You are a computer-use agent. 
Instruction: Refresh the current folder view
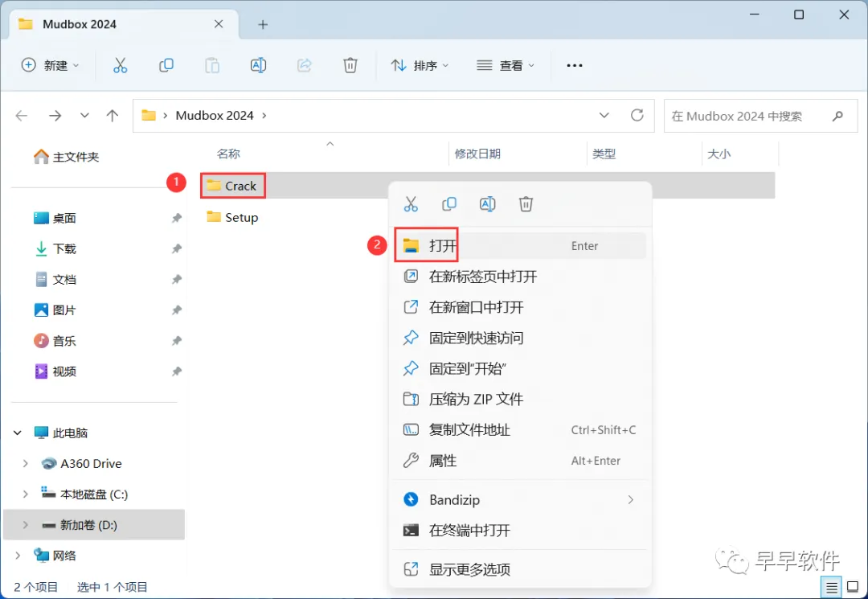pyautogui.click(x=637, y=115)
